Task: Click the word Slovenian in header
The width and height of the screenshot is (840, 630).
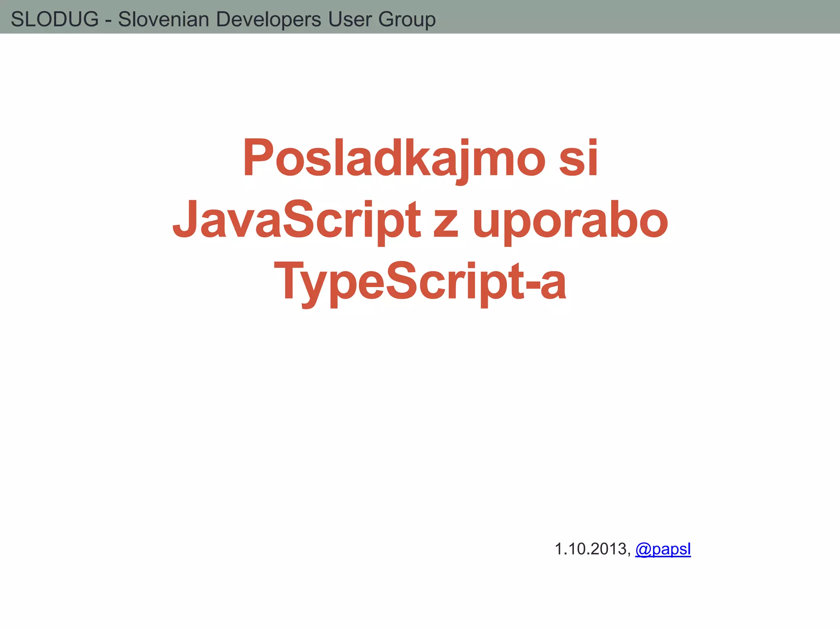Action: point(163,19)
